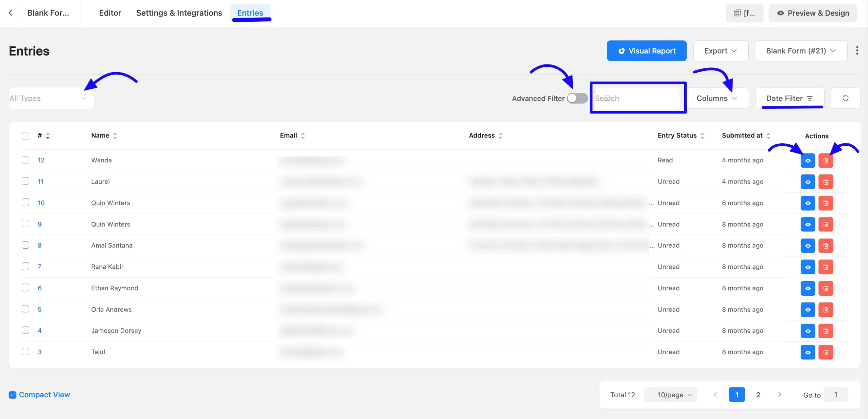Check the box for entry 8

tap(25, 245)
